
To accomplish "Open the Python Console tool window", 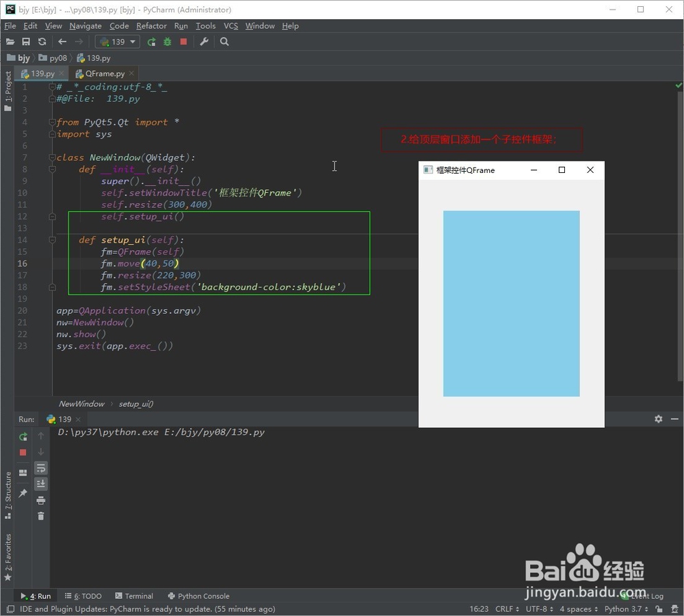I will (x=198, y=596).
